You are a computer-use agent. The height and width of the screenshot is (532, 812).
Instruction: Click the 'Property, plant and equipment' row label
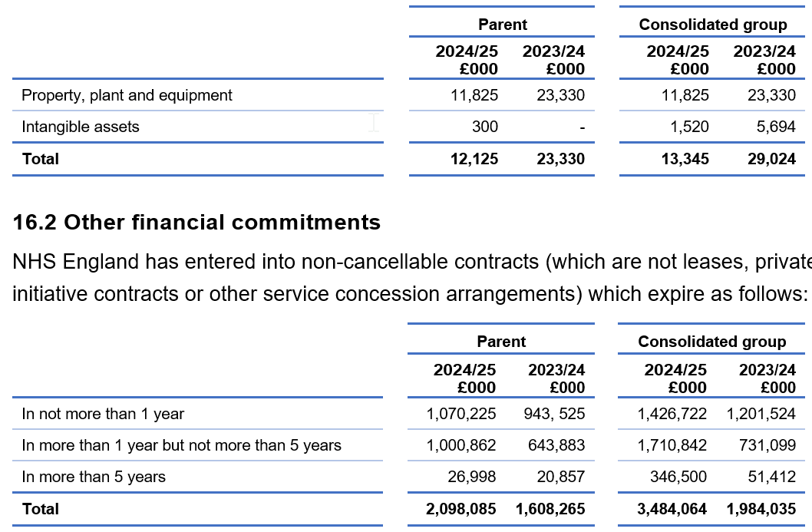point(127,95)
